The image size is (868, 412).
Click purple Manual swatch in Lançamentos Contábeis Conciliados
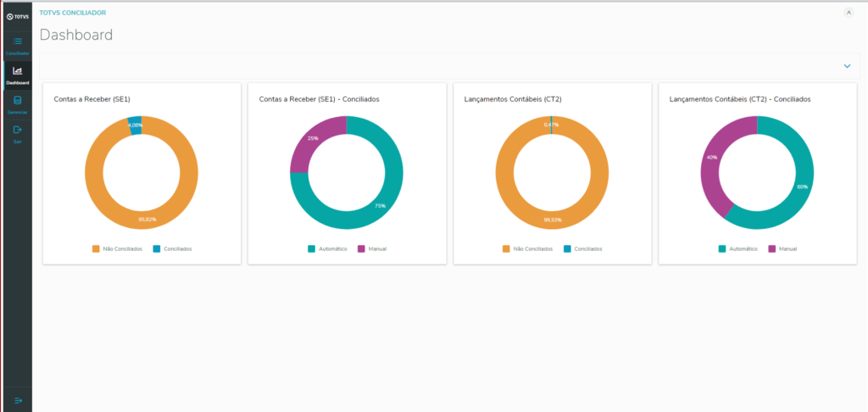coord(772,249)
